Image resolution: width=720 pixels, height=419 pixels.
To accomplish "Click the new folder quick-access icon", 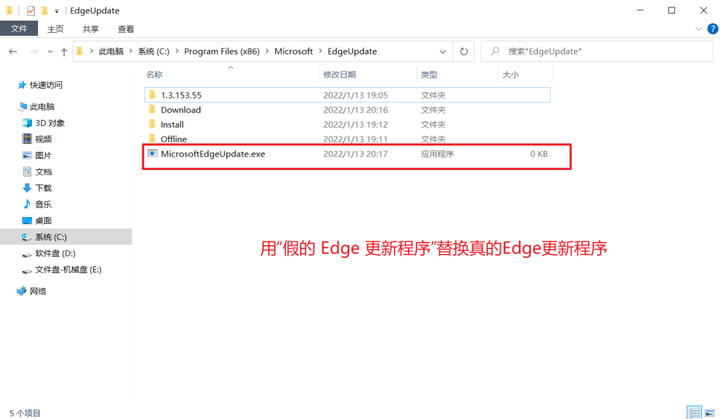I will (45, 11).
